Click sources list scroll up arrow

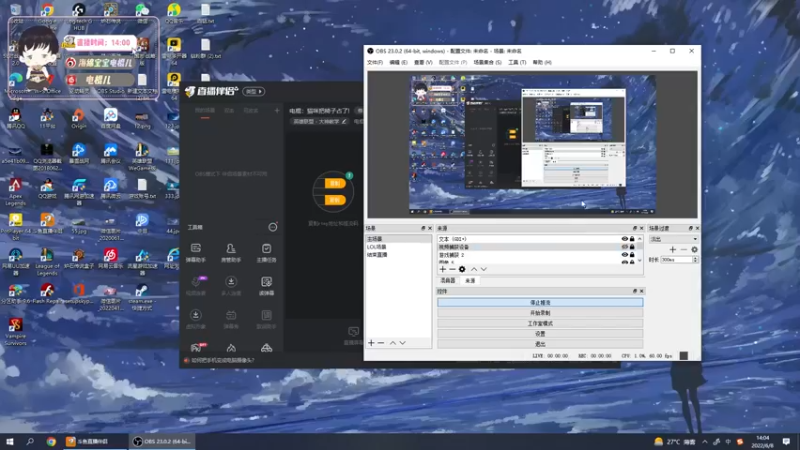[x=640, y=238]
